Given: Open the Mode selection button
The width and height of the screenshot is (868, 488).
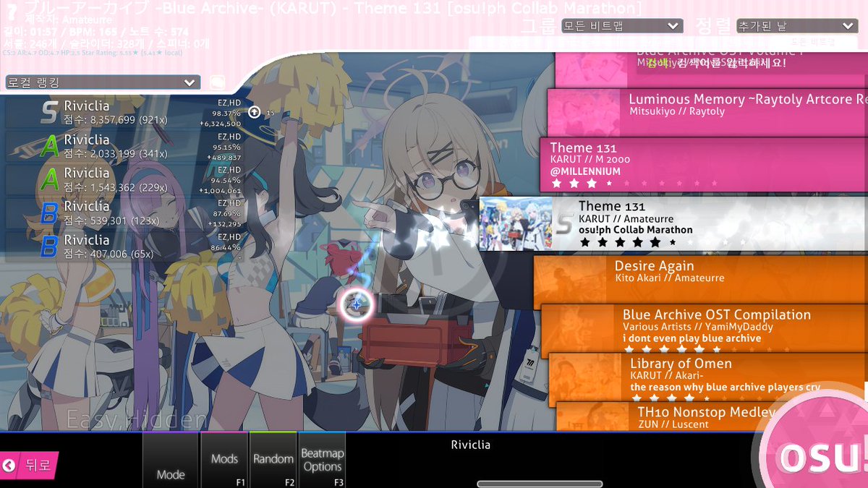Looking at the screenshot, I should (171, 460).
